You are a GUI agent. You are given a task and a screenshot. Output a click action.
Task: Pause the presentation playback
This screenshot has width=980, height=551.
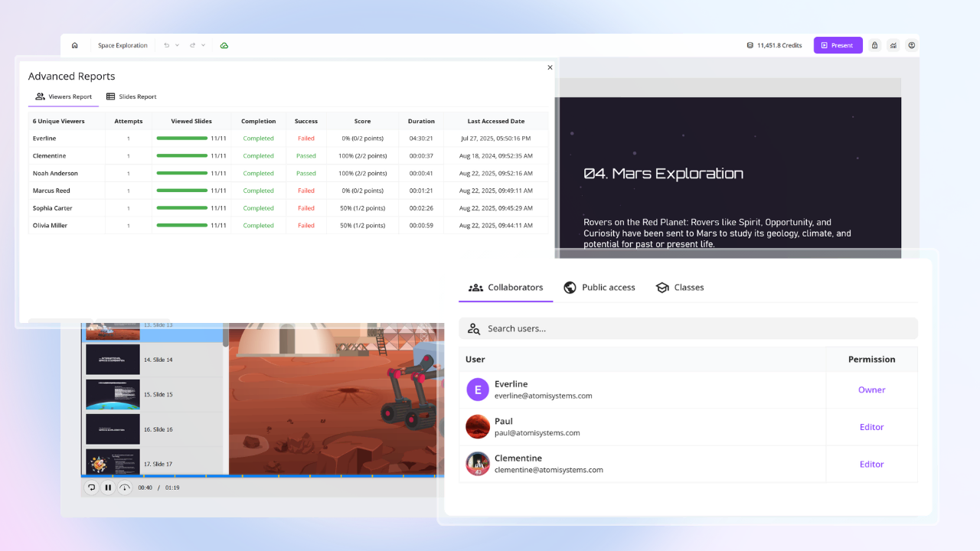pos(108,487)
